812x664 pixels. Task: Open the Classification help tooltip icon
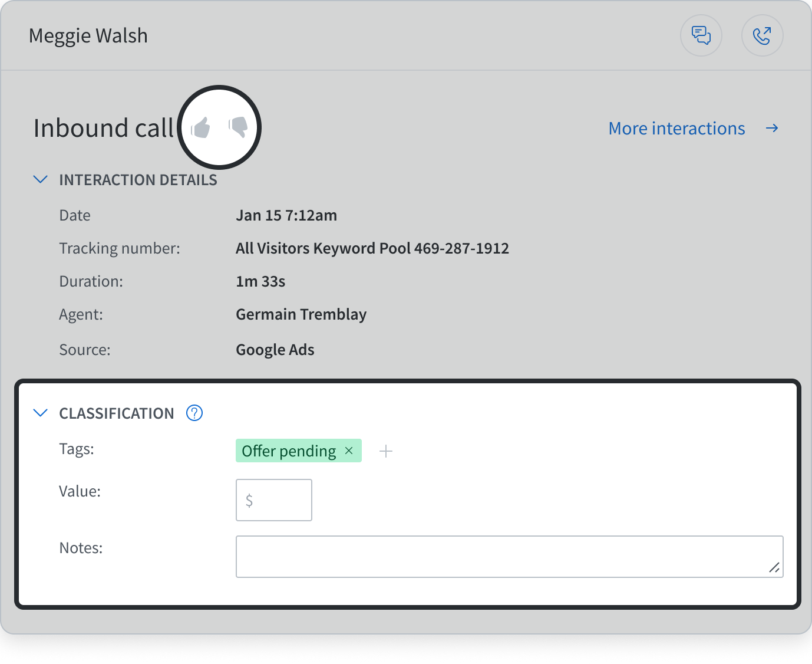194,413
